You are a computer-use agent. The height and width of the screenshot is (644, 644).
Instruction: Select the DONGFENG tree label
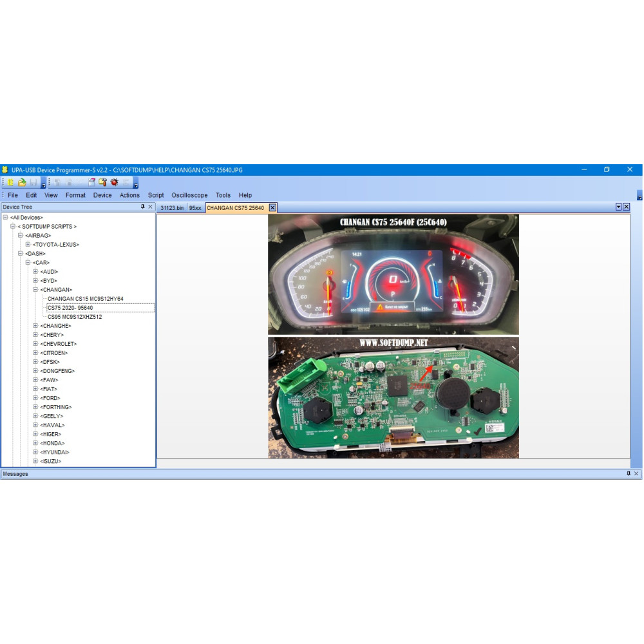pyautogui.click(x=57, y=372)
